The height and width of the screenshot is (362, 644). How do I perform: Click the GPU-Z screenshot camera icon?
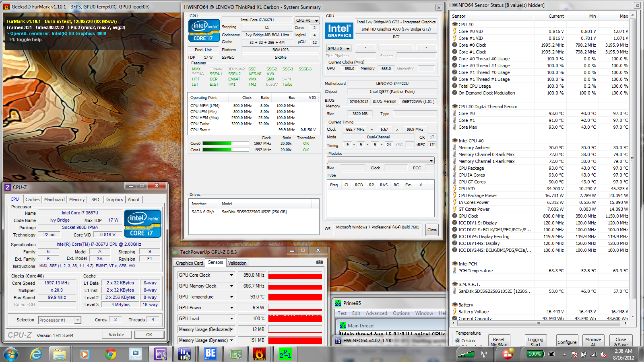(x=319, y=262)
